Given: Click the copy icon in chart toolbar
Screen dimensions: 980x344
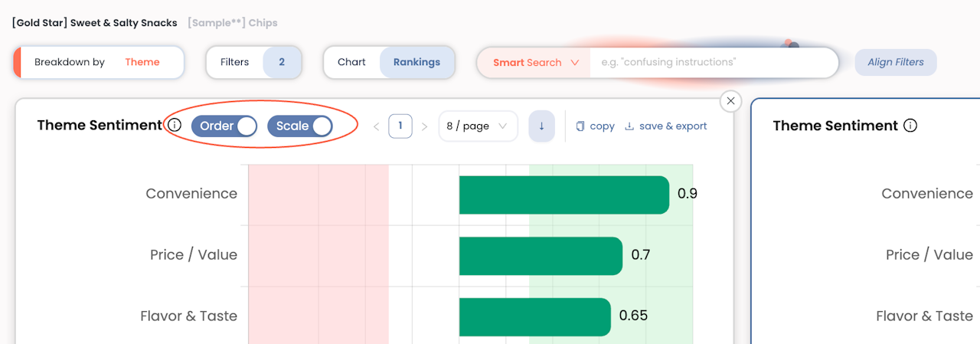Looking at the screenshot, I should pyautogui.click(x=580, y=126).
